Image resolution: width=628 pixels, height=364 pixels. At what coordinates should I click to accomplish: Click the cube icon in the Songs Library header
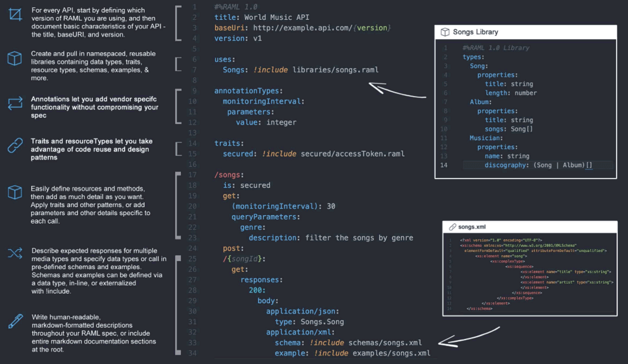point(445,32)
